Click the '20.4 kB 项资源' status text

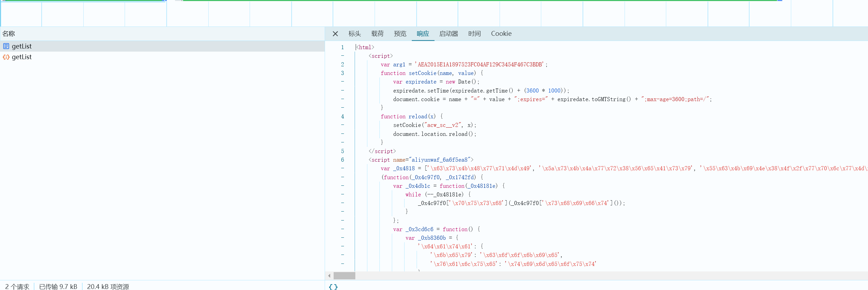[108, 287]
